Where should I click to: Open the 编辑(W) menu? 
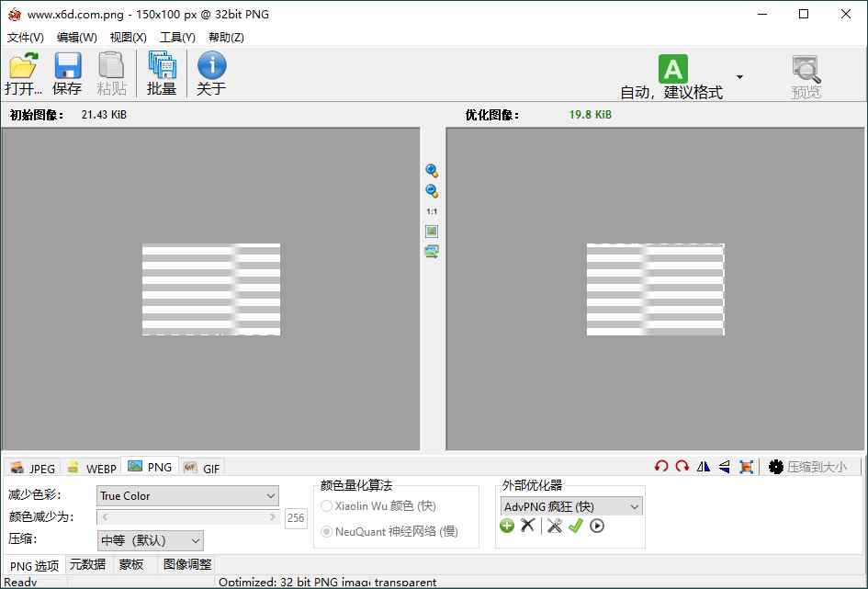tap(77, 37)
